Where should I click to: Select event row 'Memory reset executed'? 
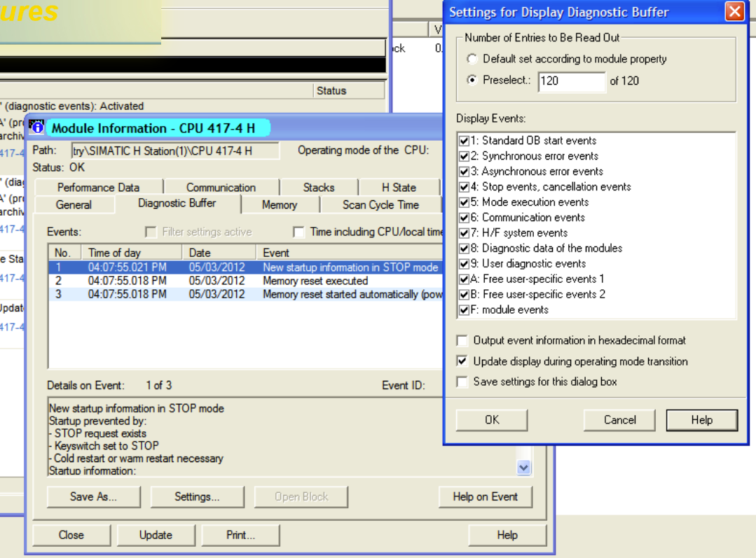point(245,281)
